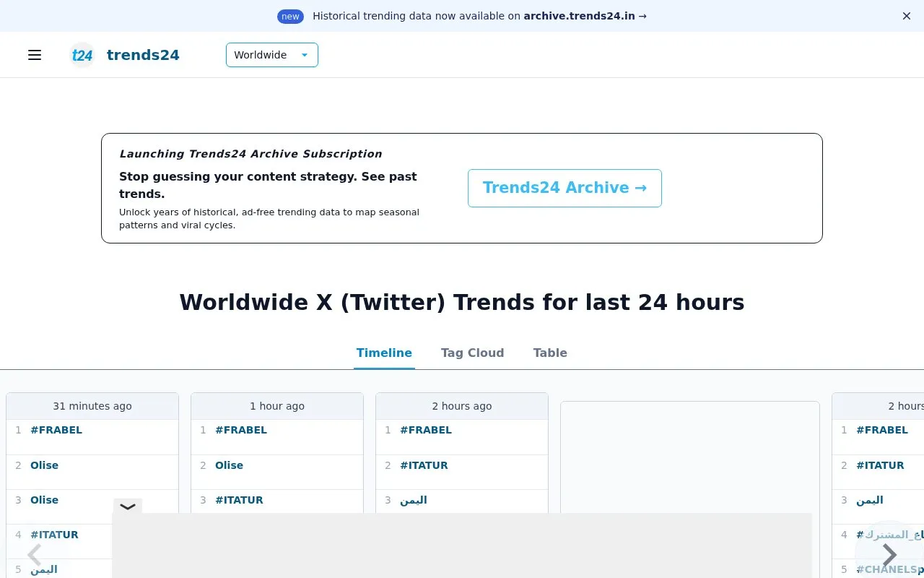Switch to the Tag Cloud tab

coord(472,353)
